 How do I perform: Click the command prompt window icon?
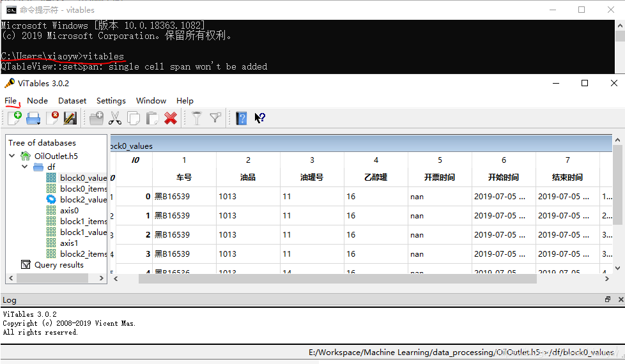tap(11, 10)
